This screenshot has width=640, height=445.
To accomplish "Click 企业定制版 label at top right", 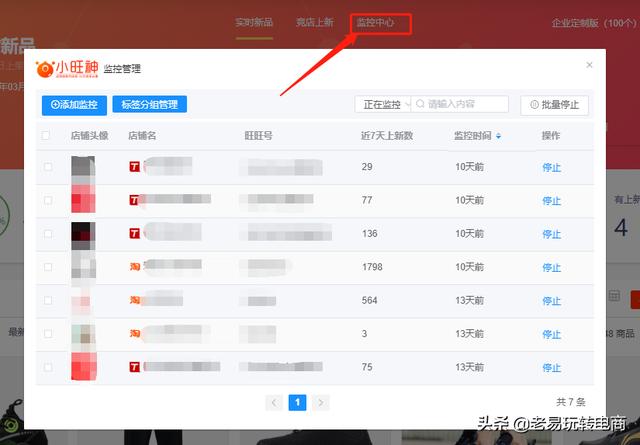I will (x=596, y=23).
